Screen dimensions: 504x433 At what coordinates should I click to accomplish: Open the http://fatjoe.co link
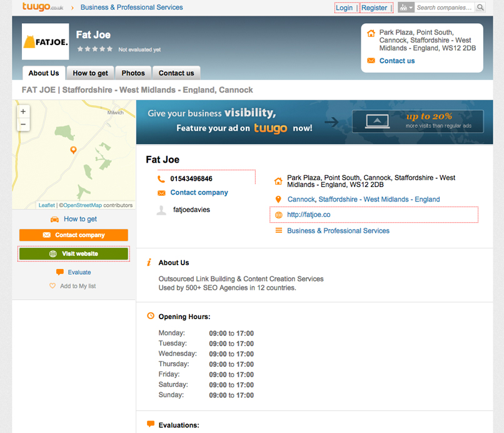click(308, 215)
